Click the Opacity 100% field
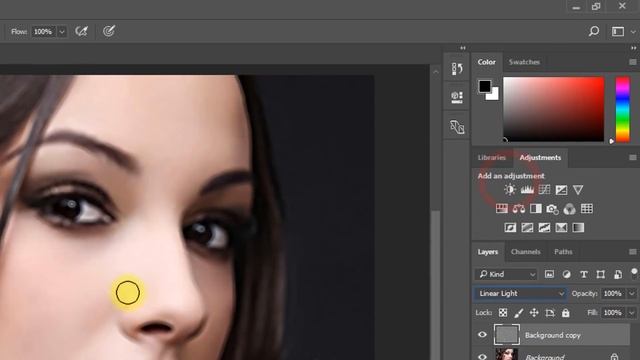Image resolution: width=640 pixels, height=360 pixels. point(614,293)
